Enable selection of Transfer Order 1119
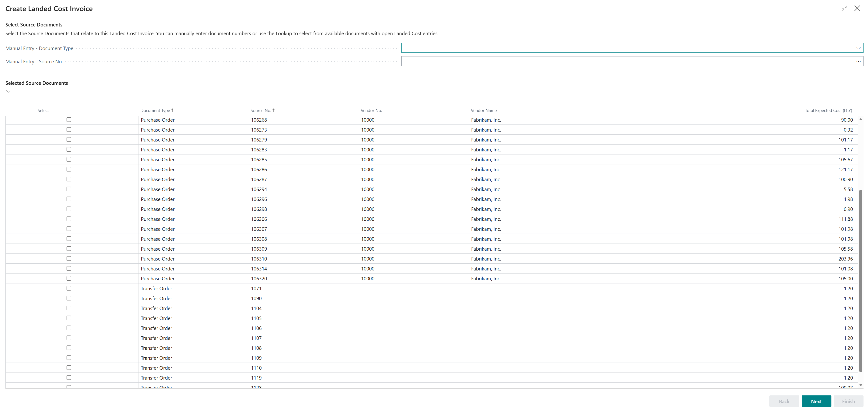Image resolution: width=868 pixels, height=411 pixels. 69,378
